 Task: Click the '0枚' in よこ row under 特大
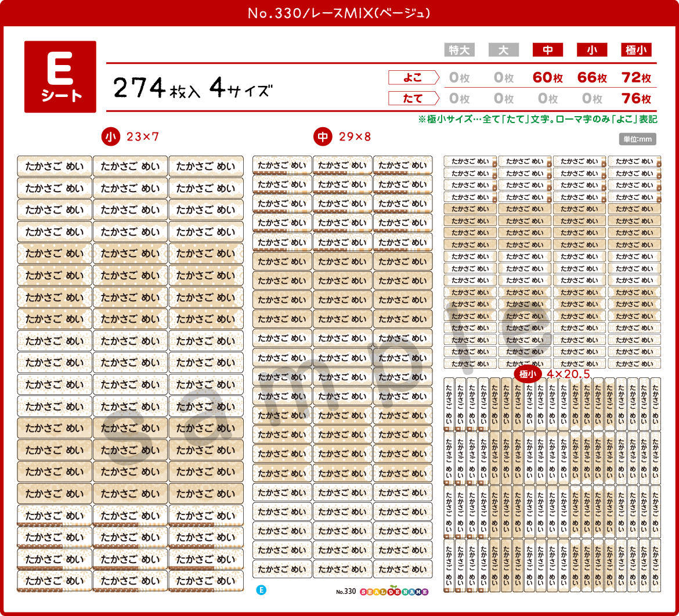click(x=460, y=78)
